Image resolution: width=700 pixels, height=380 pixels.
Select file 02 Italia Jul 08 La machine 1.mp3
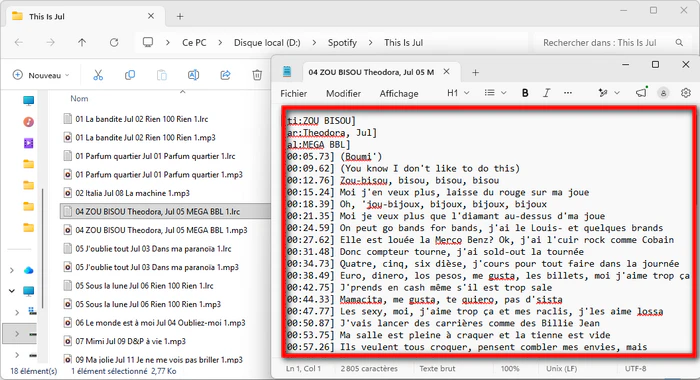[132, 193]
